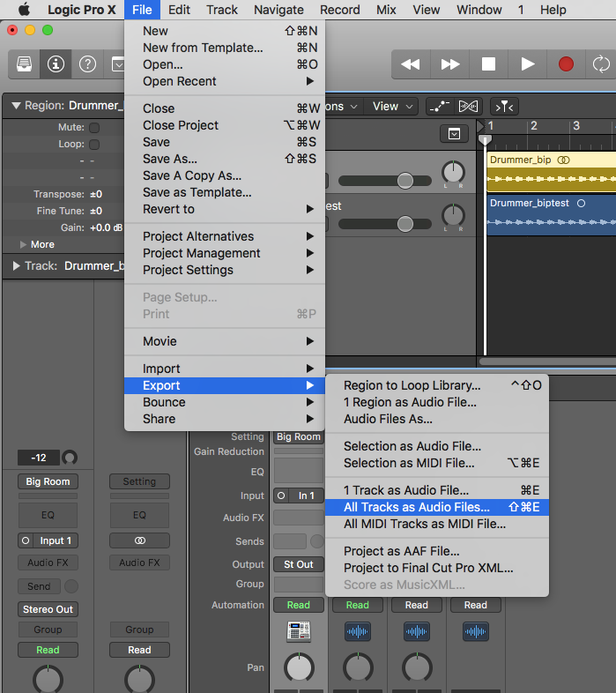Choose Region to Loop Library
This screenshot has height=693, width=616.
click(x=437, y=385)
